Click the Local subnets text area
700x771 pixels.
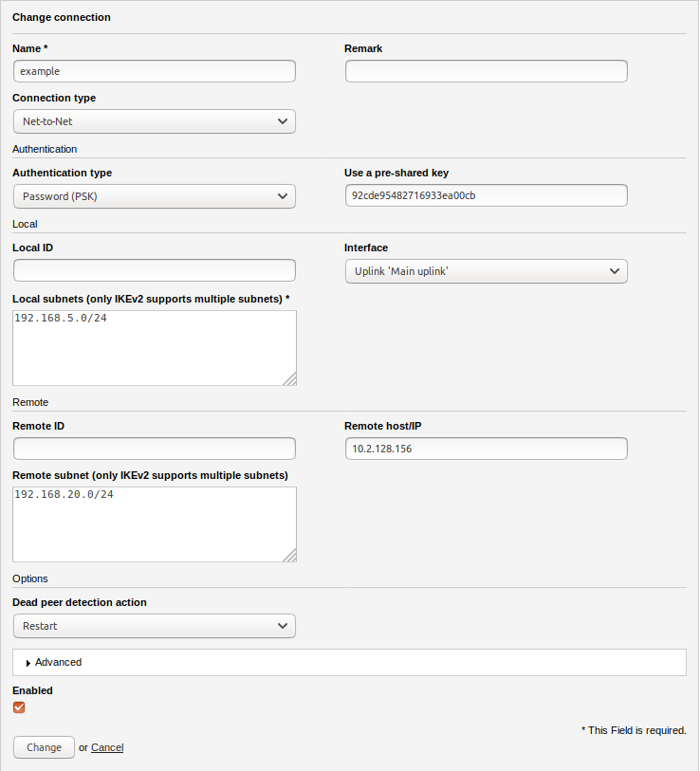click(154, 347)
